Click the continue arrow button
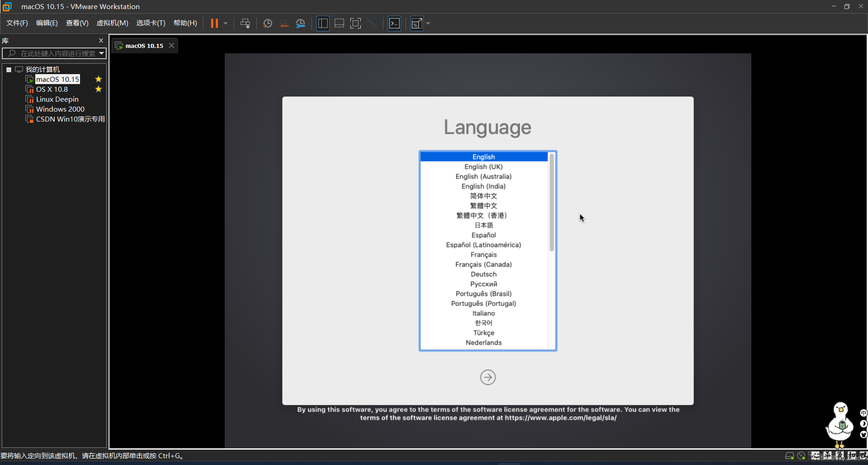The width and height of the screenshot is (868, 465). [488, 377]
